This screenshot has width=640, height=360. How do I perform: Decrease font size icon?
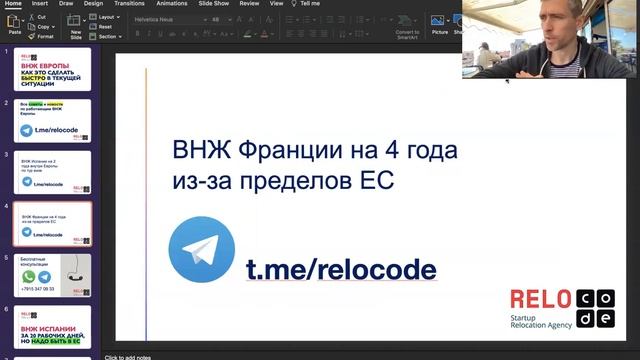pos(251,20)
